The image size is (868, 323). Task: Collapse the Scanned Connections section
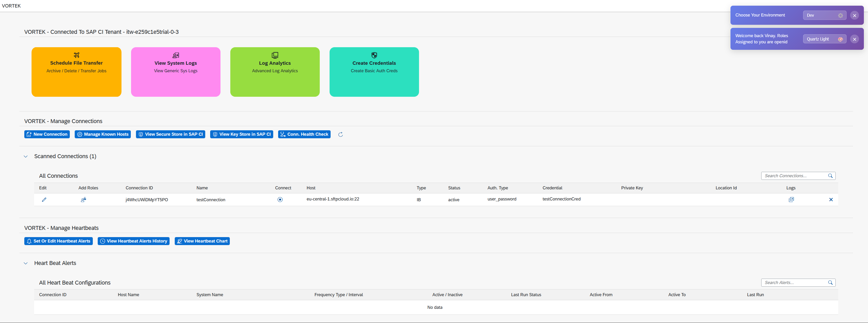pyautogui.click(x=26, y=156)
